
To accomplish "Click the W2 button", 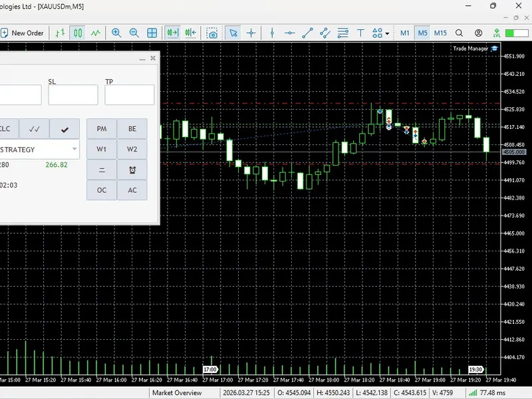I will (132, 149).
